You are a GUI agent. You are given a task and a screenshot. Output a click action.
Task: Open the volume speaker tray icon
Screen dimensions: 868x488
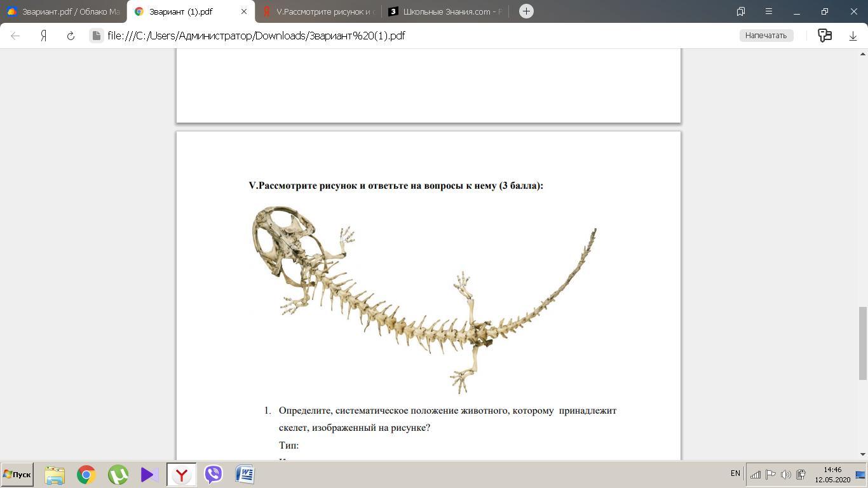pyautogui.click(x=786, y=475)
